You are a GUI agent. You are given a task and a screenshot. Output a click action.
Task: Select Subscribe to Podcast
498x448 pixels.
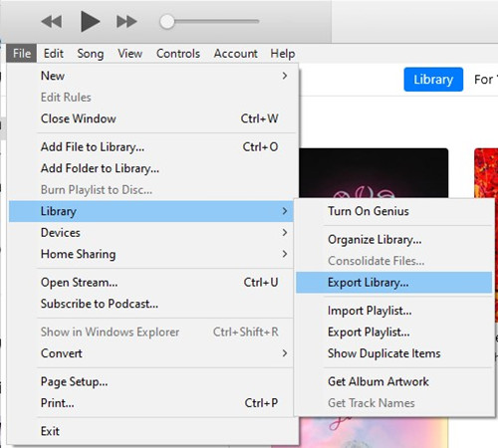pyautogui.click(x=151, y=304)
